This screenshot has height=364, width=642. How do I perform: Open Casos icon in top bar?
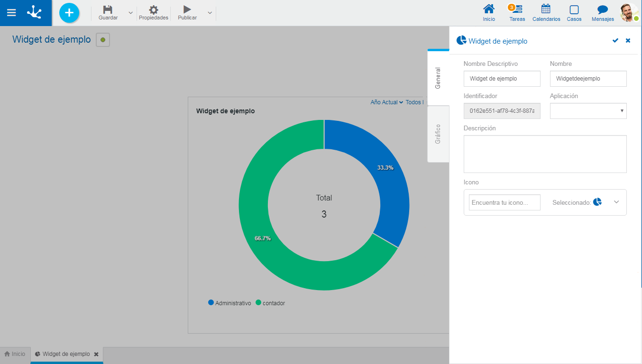click(574, 13)
